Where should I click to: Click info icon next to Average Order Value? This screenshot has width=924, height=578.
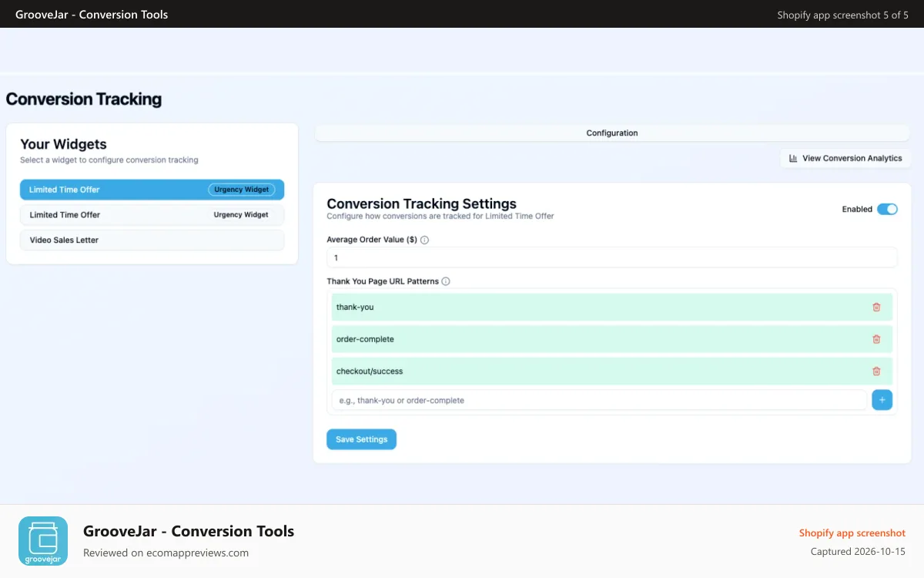[x=424, y=240]
